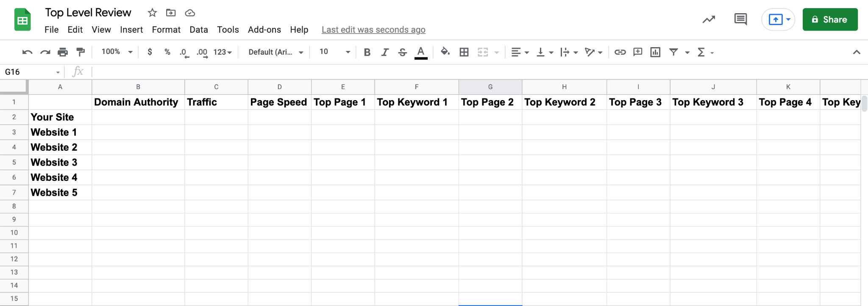Screen dimensions: 868x306
Task: Move document with folder icon
Action: pos(171,13)
